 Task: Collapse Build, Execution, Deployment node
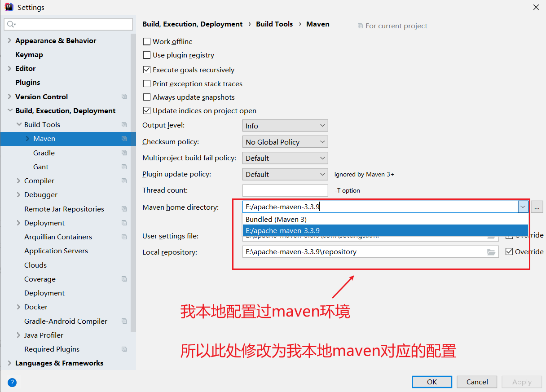(10, 110)
